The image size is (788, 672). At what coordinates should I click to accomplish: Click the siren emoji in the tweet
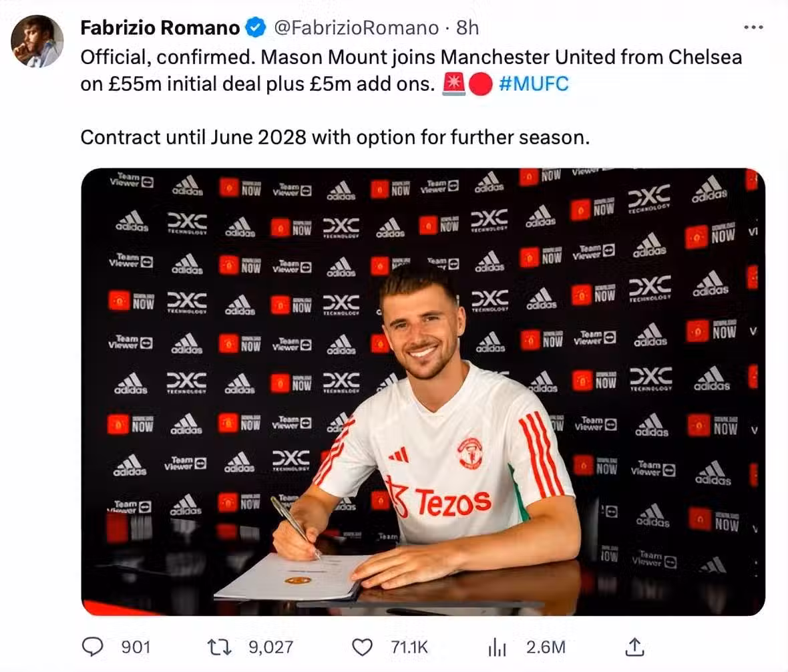point(454,86)
